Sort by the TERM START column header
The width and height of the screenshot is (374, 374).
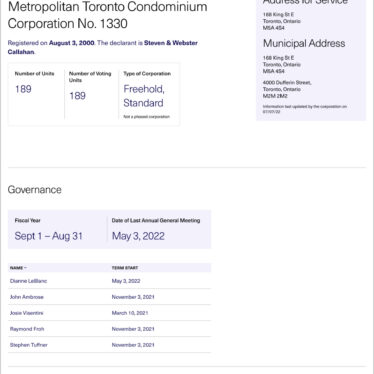pos(125,268)
